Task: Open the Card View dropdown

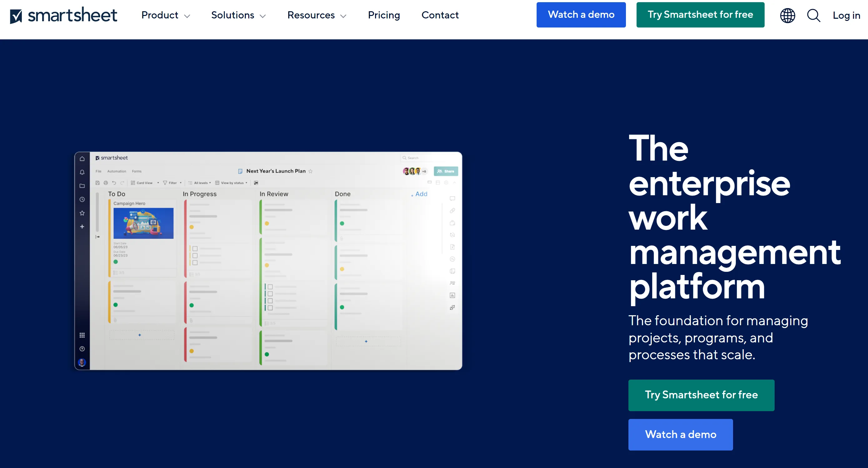Action: 145,183
